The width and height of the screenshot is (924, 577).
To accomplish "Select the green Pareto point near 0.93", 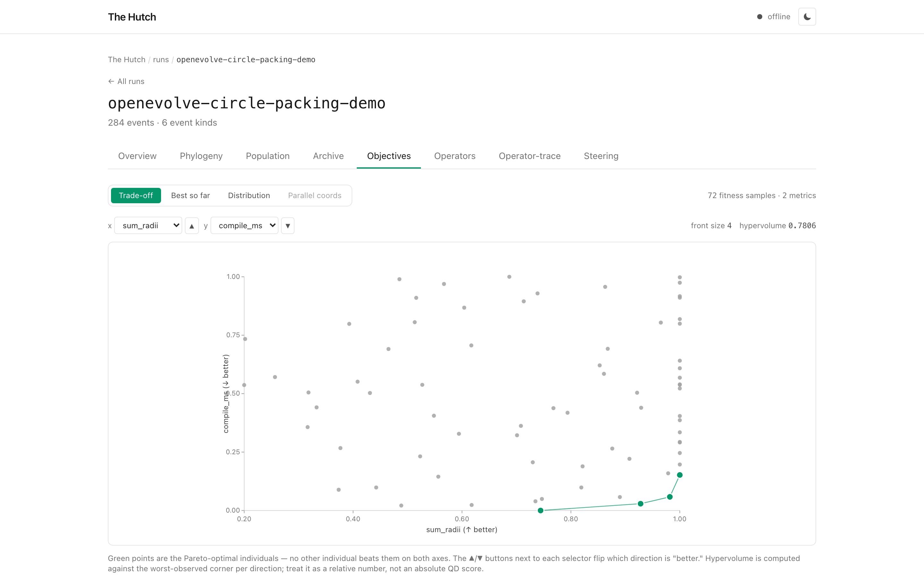I will coord(640,504).
